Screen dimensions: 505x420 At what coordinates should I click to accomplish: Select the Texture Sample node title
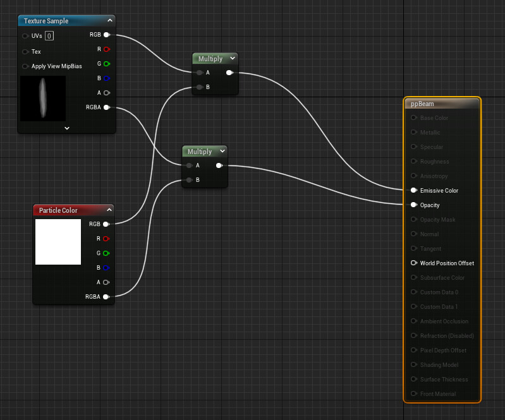pyautogui.click(x=46, y=21)
